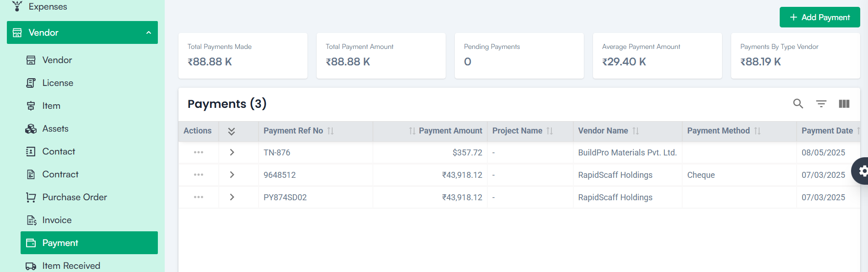Click Average Payment Amount card

[658, 56]
